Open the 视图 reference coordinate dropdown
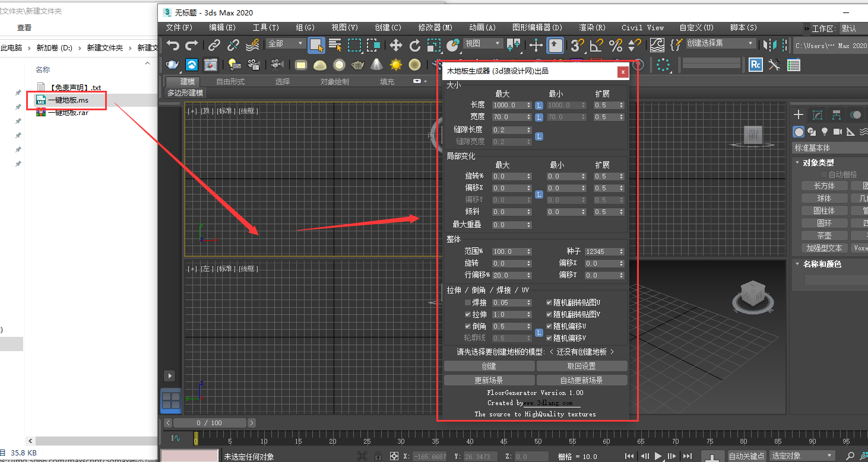The width and height of the screenshot is (868, 462). [x=483, y=44]
